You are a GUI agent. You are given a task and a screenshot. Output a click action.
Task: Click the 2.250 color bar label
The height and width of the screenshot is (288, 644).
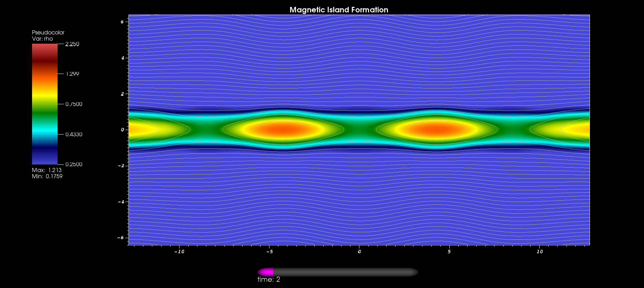(72, 44)
